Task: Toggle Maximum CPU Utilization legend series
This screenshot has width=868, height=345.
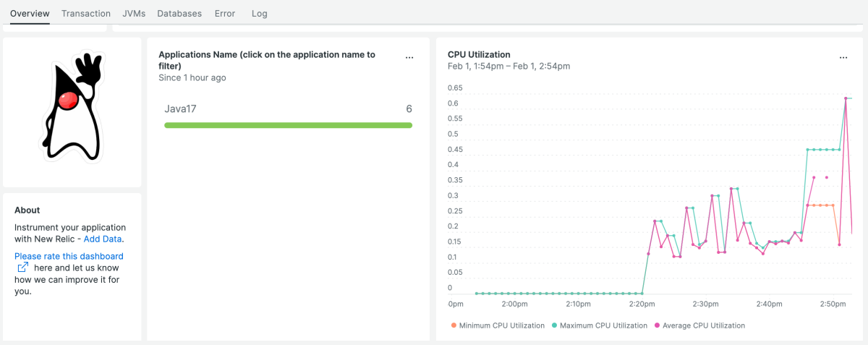Action: click(603, 325)
